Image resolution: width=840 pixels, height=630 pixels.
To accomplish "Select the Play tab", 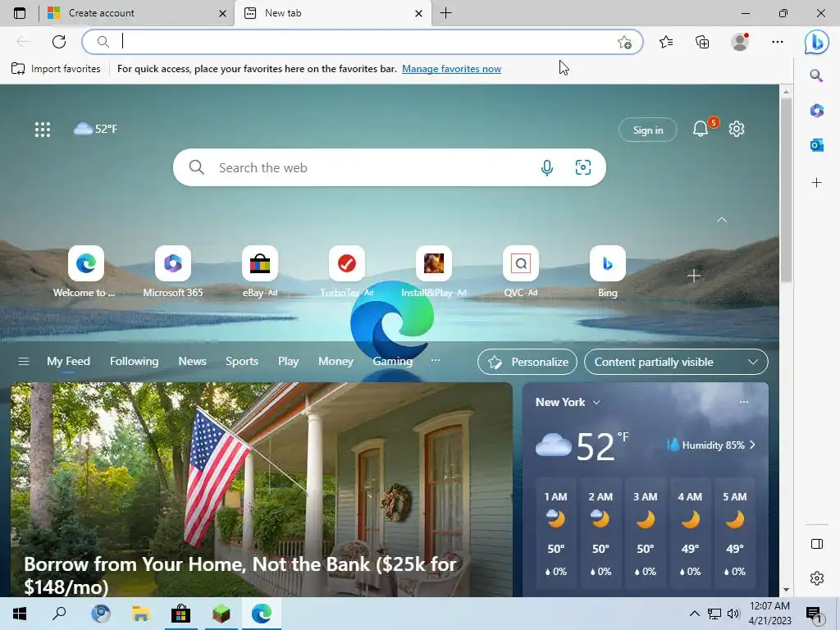I will point(288,362).
